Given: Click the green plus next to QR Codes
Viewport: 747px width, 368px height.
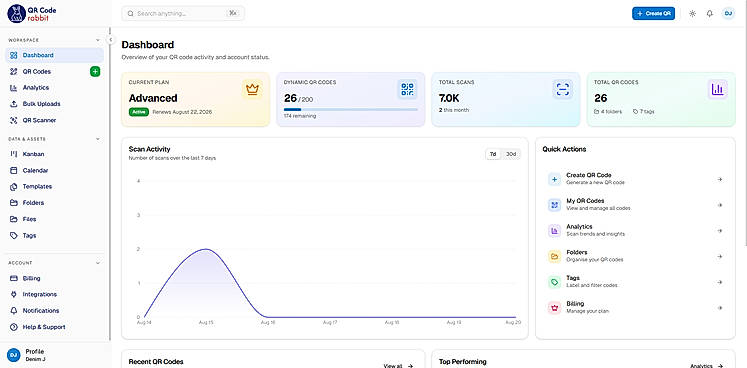Looking at the screenshot, I should click(x=95, y=72).
